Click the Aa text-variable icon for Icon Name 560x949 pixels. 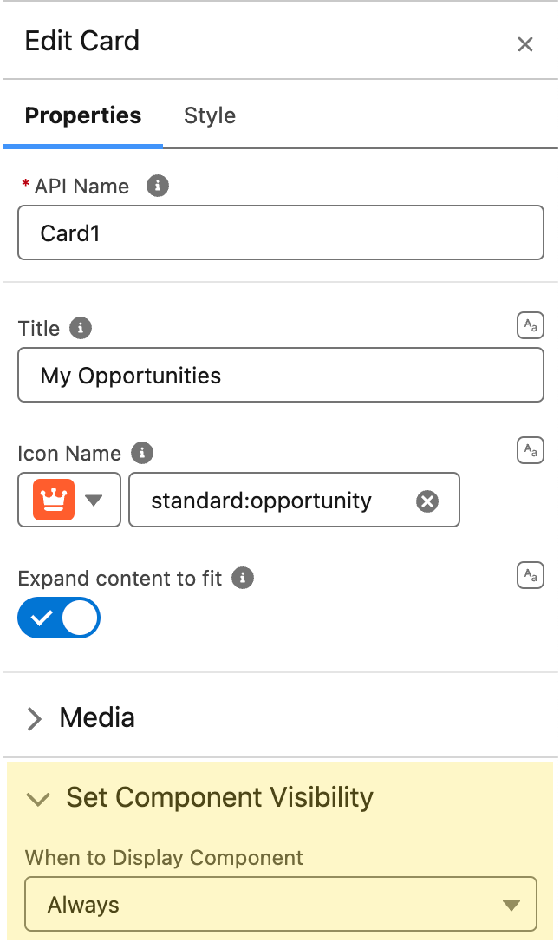tap(531, 450)
